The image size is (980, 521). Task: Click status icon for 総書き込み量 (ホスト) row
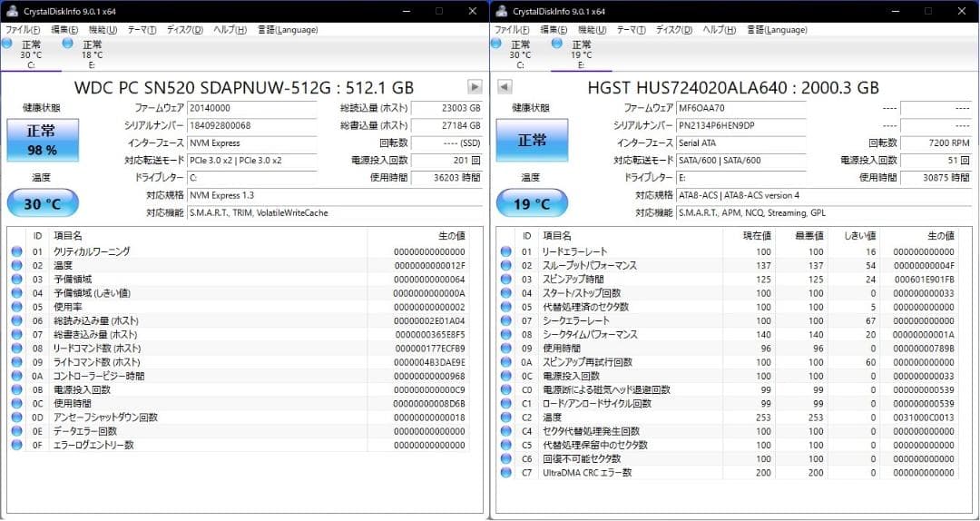[16, 335]
